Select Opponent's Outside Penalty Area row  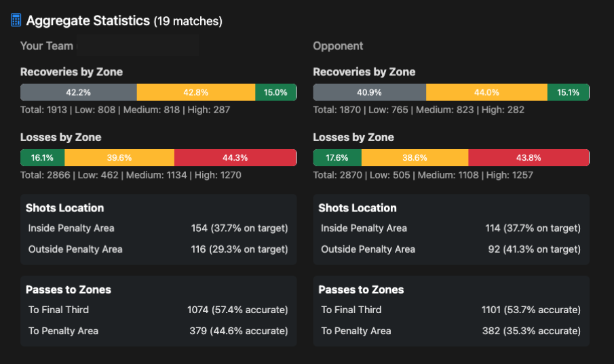450,249
